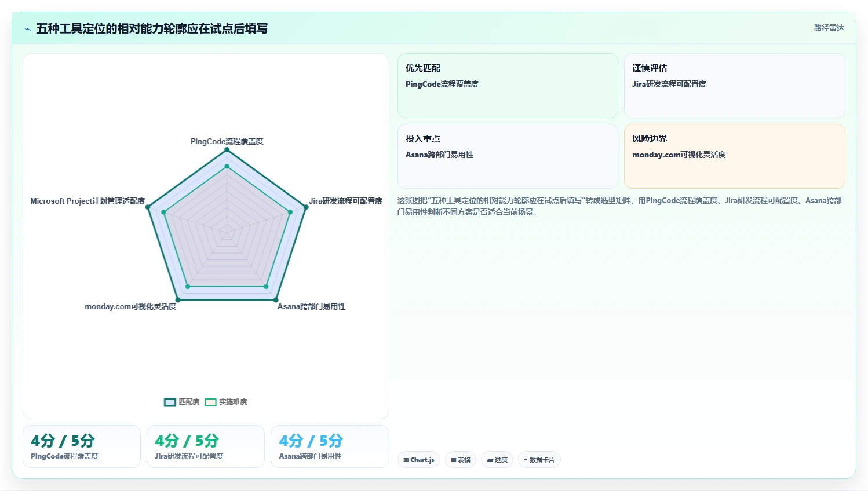Open the 投入重点 card
This screenshot has width=868, height=491.
click(508, 156)
